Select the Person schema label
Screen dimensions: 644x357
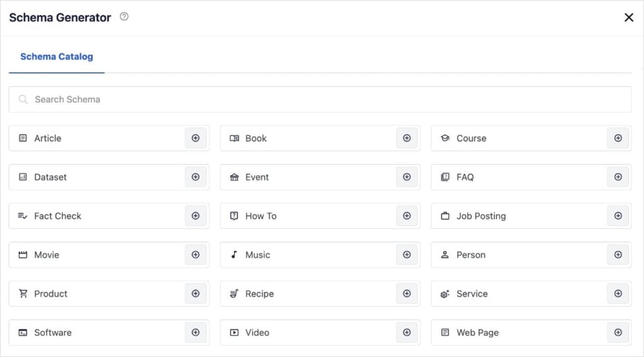[x=471, y=255]
